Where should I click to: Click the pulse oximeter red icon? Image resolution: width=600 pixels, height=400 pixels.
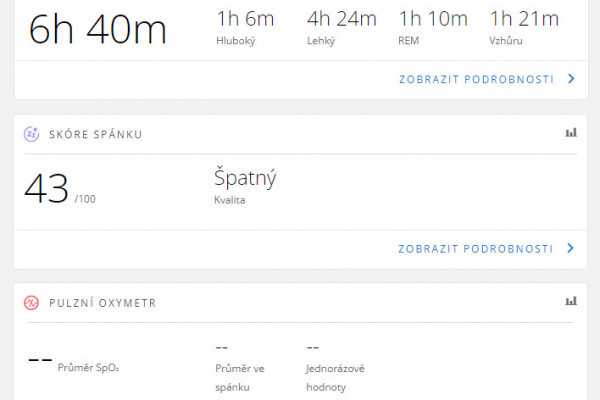[31, 303]
